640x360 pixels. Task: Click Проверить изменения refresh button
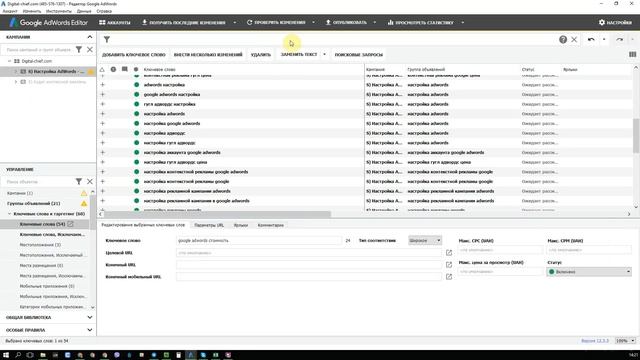click(276, 22)
